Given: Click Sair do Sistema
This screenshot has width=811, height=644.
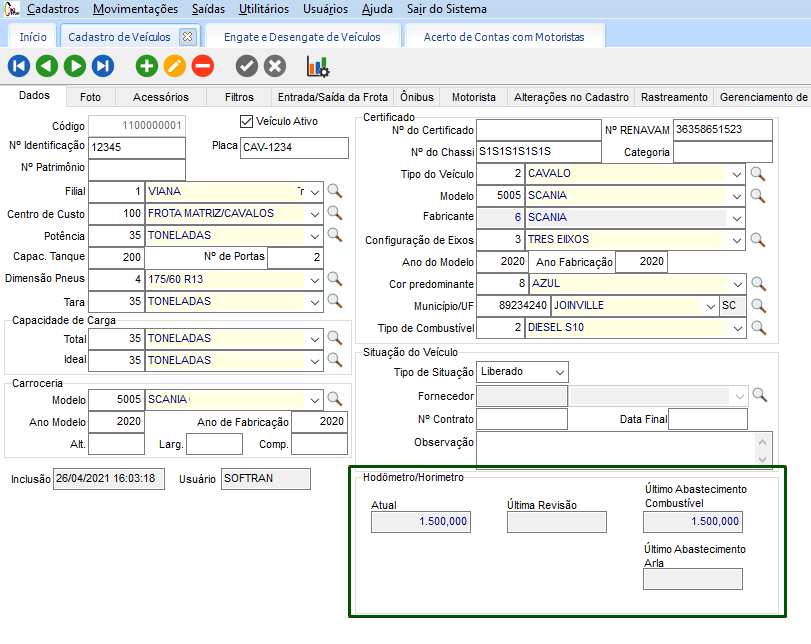Looking at the screenshot, I should (x=447, y=9).
